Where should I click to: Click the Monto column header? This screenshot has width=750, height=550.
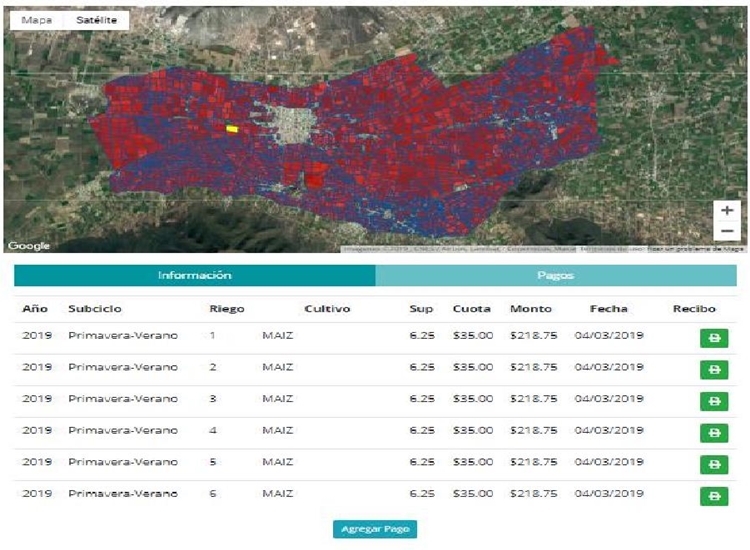click(x=530, y=309)
